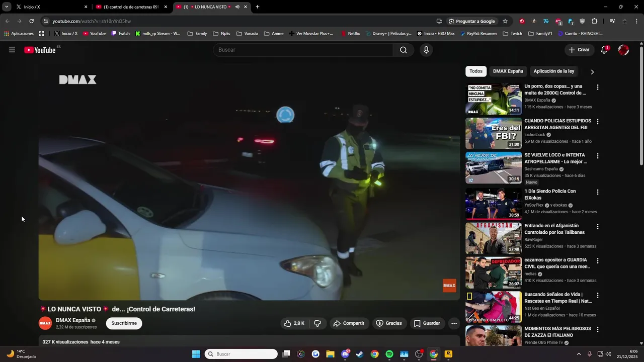
Task: Open the install/cast screen icon in address bar
Action: click(x=439, y=21)
